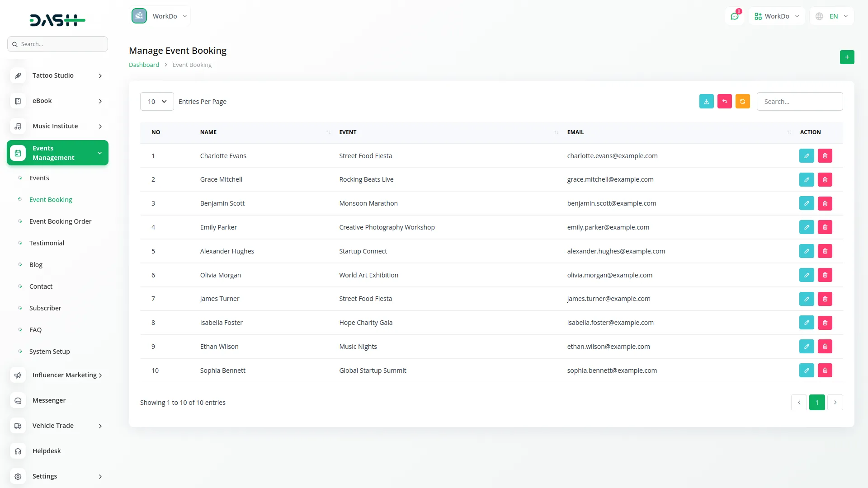Open WorkDo workspace dropdown at top left
The width and height of the screenshot is (868, 488).
(160, 16)
